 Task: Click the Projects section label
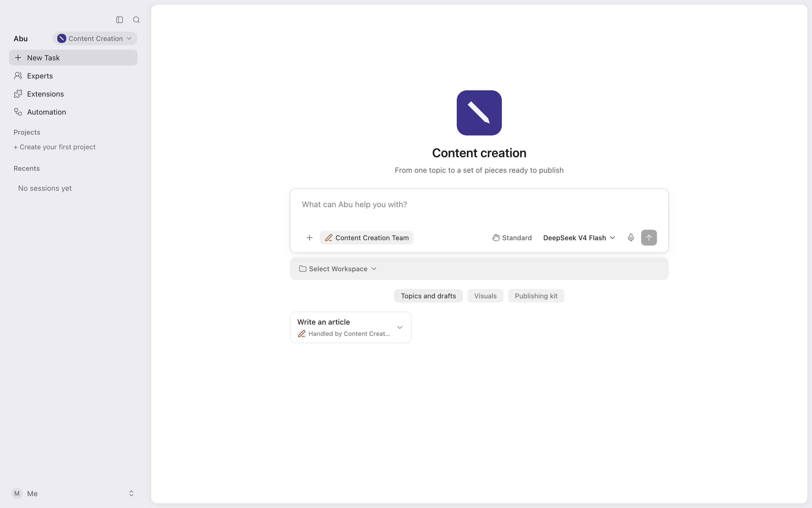[27, 132]
